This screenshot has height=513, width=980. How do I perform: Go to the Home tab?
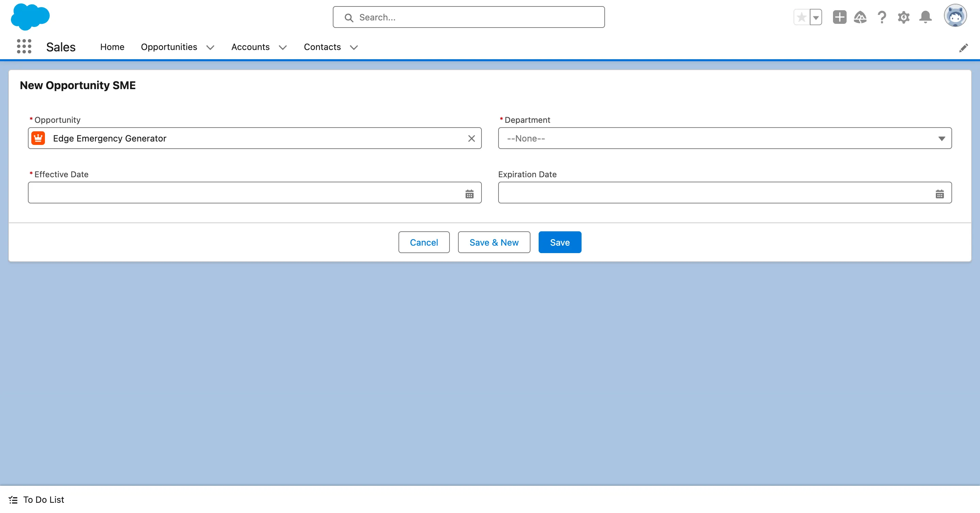(x=112, y=47)
